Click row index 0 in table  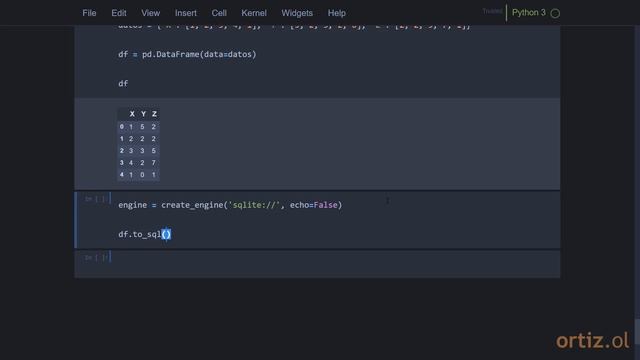[x=122, y=127]
